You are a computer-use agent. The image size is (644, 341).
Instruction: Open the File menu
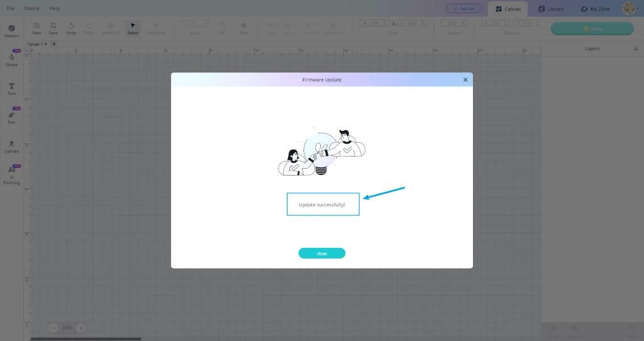[11, 8]
